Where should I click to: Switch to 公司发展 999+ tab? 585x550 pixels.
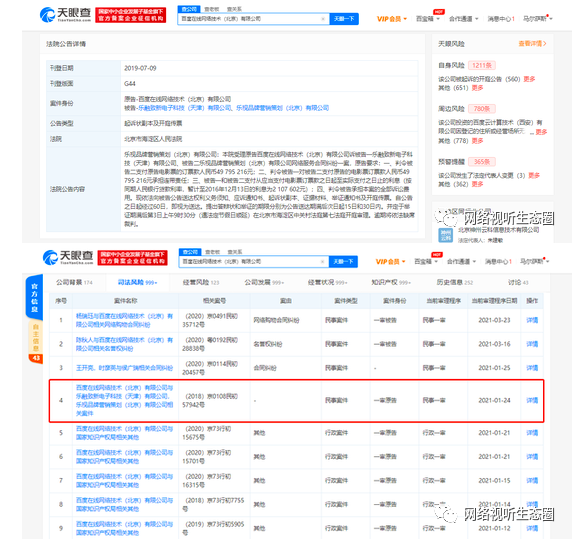pyautogui.click(x=264, y=282)
